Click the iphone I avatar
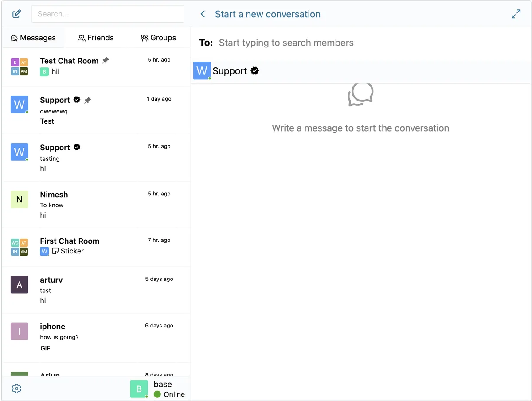The height and width of the screenshot is (401, 532). [x=19, y=331]
